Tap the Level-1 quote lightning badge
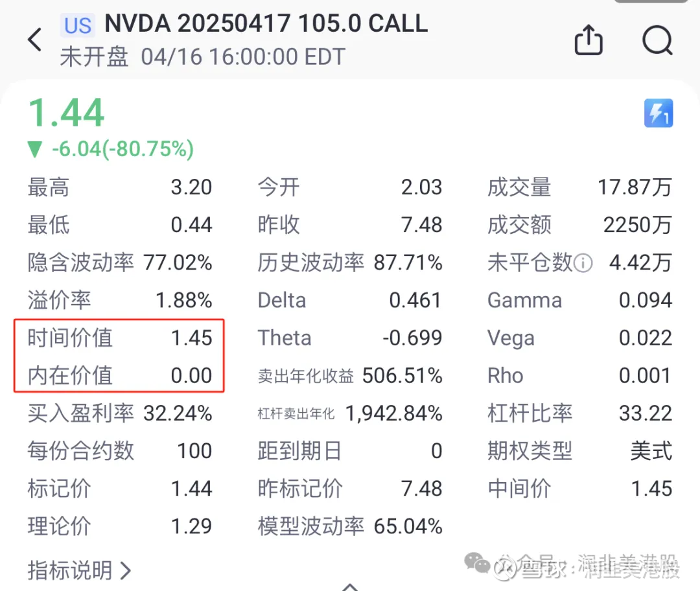This screenshot has height=591, width=700. [x=659, y=113]
